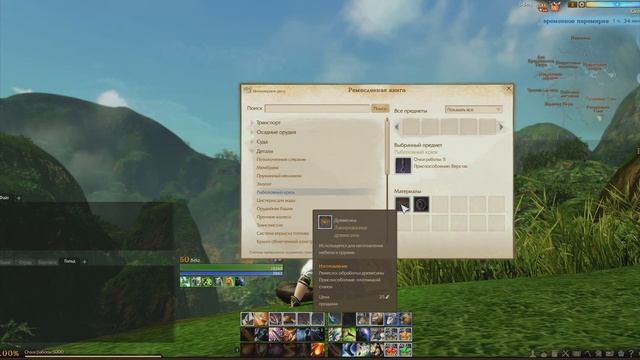Select the Орудийная башня recipe
Viewport: 640px width, 360px height.
click(x=274, y=209)
